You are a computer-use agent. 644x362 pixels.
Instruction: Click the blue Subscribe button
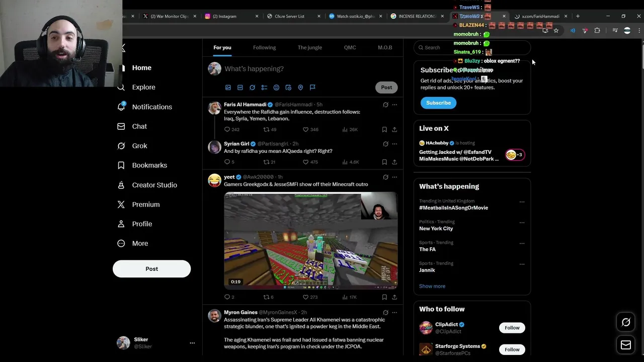coord(438,103)
